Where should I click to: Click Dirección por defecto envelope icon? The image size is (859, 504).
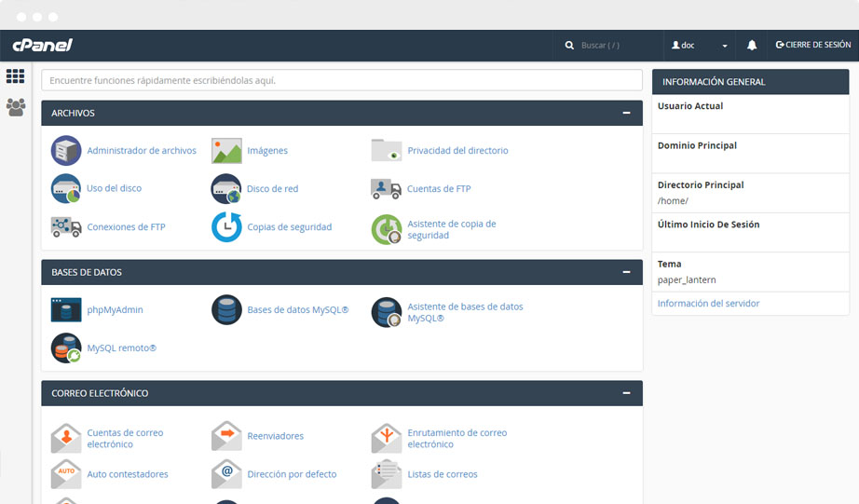tap(226, 474)
